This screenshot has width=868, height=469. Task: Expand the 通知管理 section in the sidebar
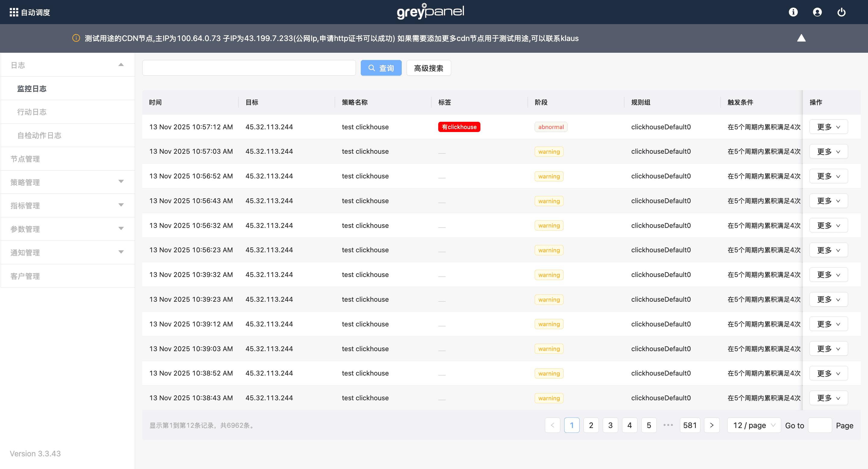click(121, 252)
